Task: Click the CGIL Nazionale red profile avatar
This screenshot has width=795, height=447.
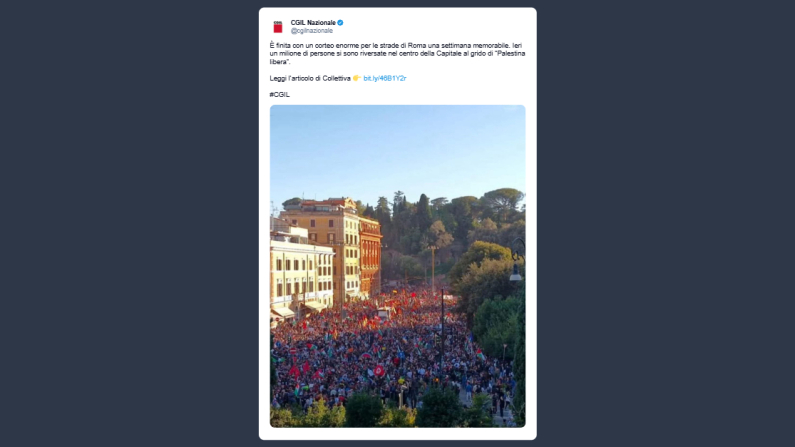Action: coord(278,26)
